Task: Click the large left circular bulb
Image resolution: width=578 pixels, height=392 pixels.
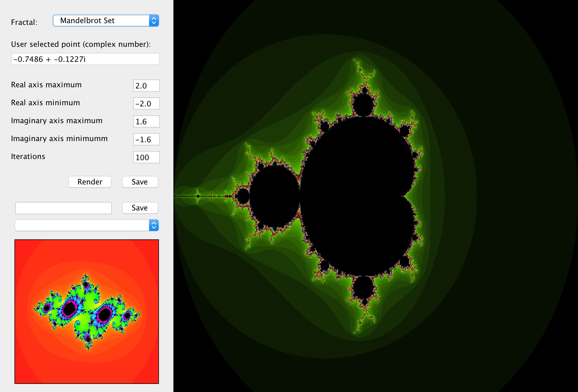Action: pyautogui.click(x=275, y=197)
